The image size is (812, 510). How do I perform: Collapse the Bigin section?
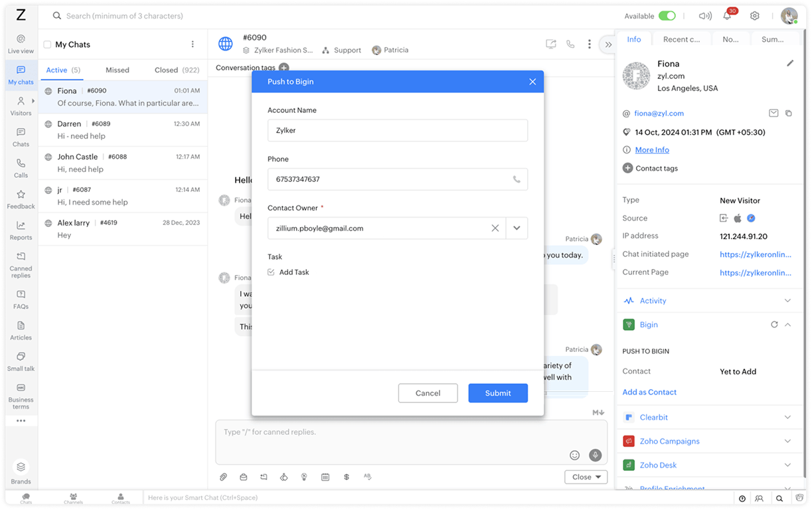click(x=788, y=325)
